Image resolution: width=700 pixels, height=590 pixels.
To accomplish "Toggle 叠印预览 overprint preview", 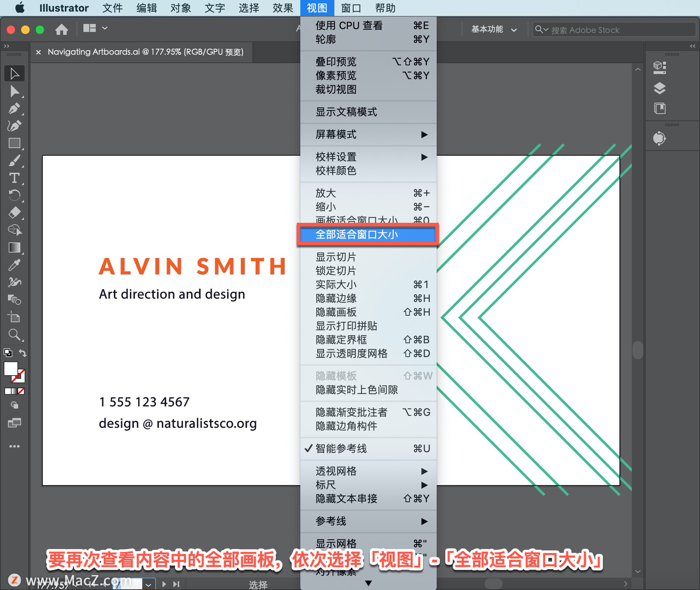I will pos(368,62).
